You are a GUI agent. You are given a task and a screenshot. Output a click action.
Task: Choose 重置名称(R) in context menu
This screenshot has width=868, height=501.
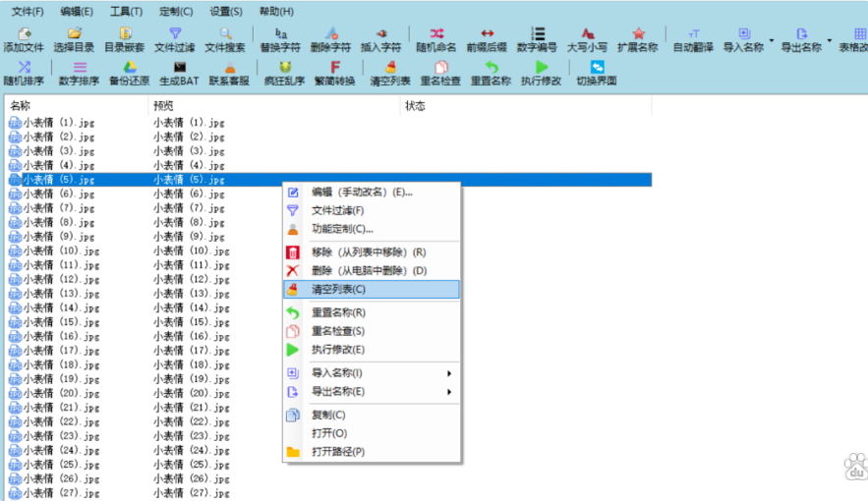click(x=372, y=312)
